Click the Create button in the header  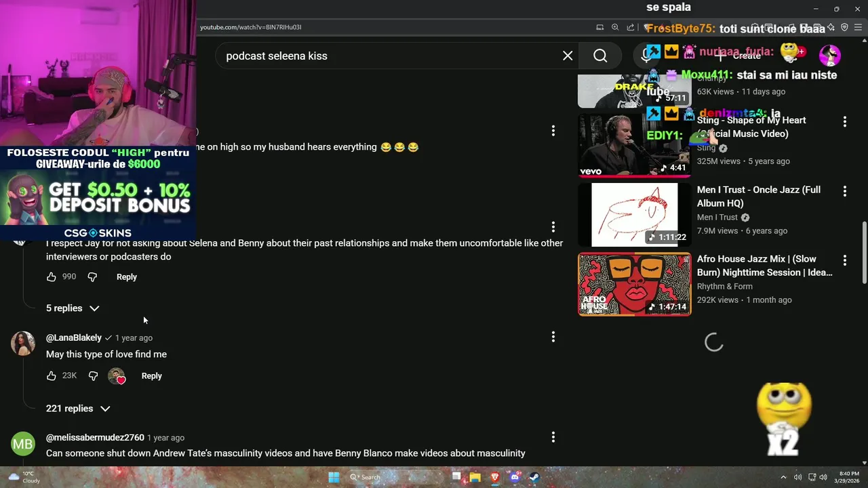[739, 56]
